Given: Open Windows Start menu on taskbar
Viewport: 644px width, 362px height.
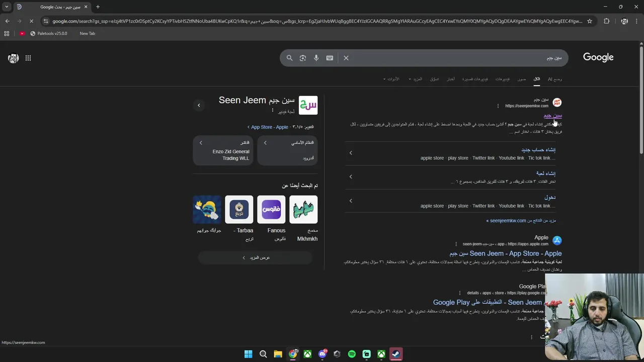Looking at the screenshot, I should tap(249, 354).
